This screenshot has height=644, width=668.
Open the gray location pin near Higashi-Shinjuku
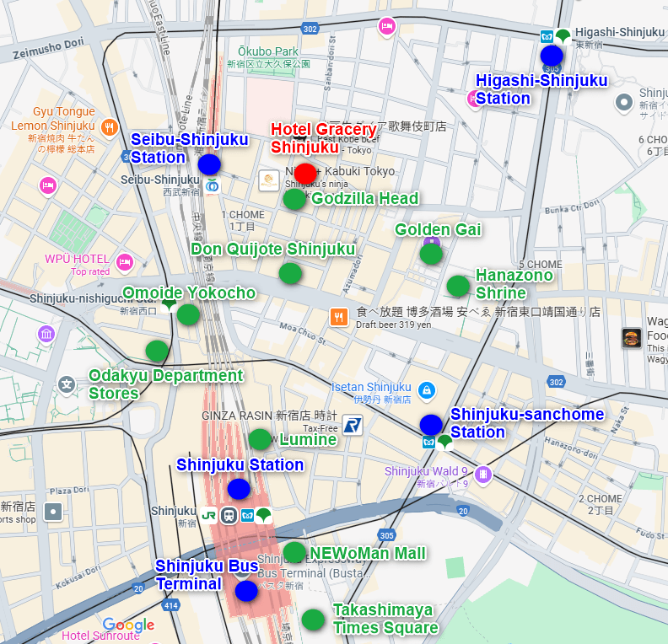(624, 103)
